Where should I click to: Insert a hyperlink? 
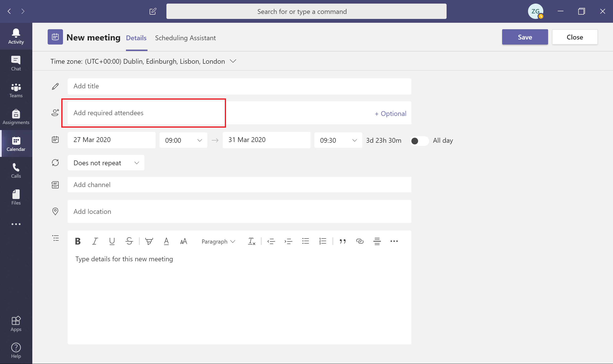(360, 241)
